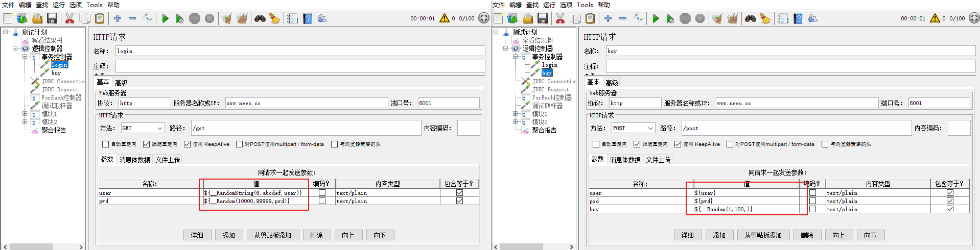Screen dimensions: 980x250
Task: Open GET method dropdown in login window
Action: tap(143, 128)
